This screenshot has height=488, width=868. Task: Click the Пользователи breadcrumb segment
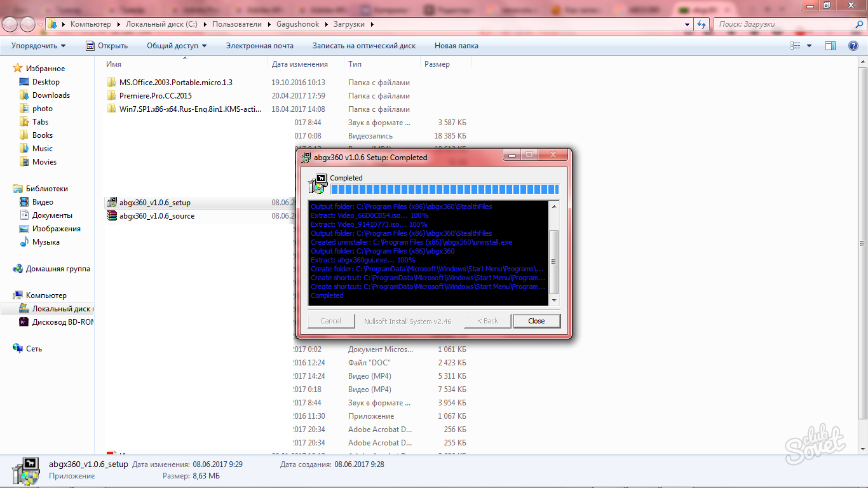[236, 24]
